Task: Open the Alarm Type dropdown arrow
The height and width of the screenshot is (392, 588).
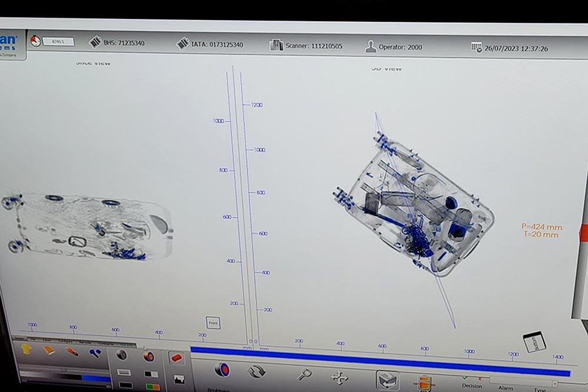Action: point(555,384)
